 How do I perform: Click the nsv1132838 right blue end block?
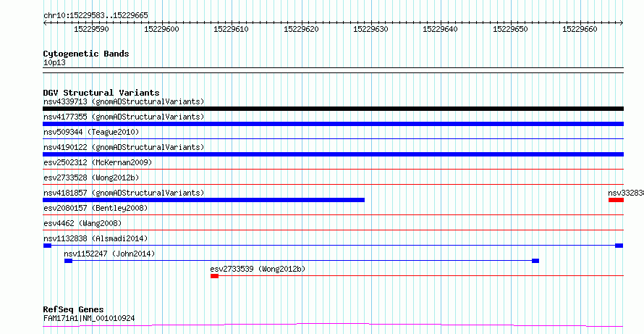[619, 246]
